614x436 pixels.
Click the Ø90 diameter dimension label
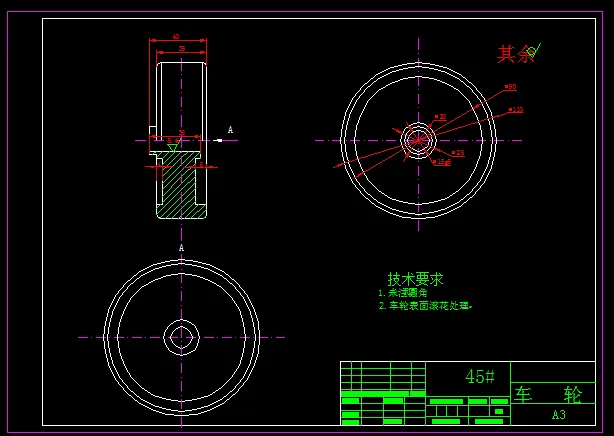(x=511, y=87)
